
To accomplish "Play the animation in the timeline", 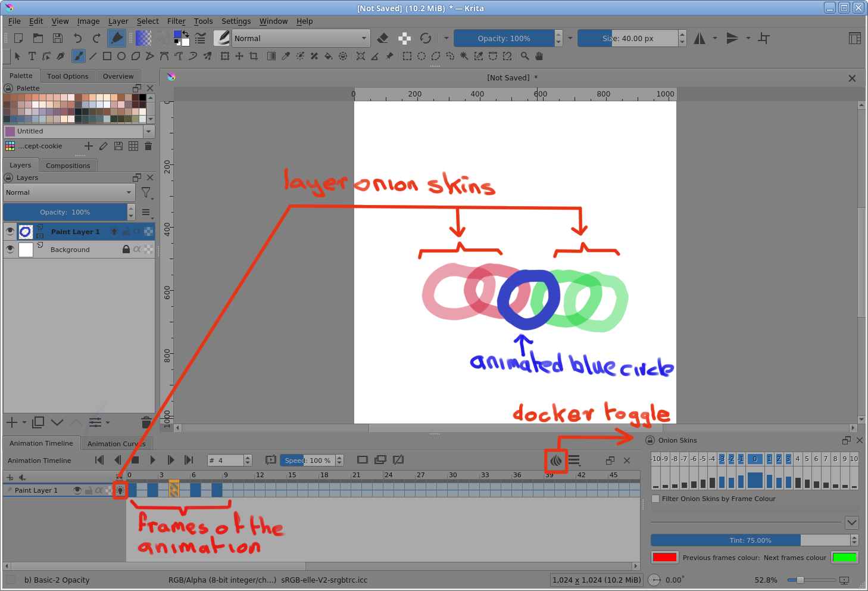I will coord(153,460).
